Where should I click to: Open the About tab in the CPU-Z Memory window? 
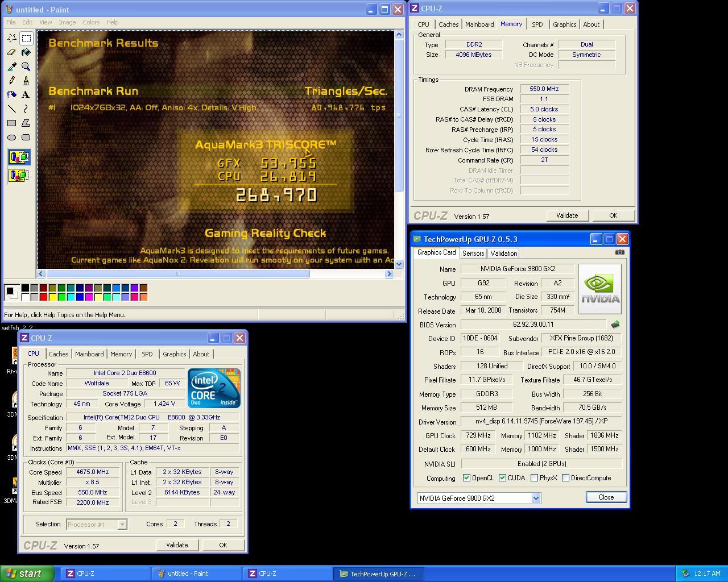tap(591, 24)
